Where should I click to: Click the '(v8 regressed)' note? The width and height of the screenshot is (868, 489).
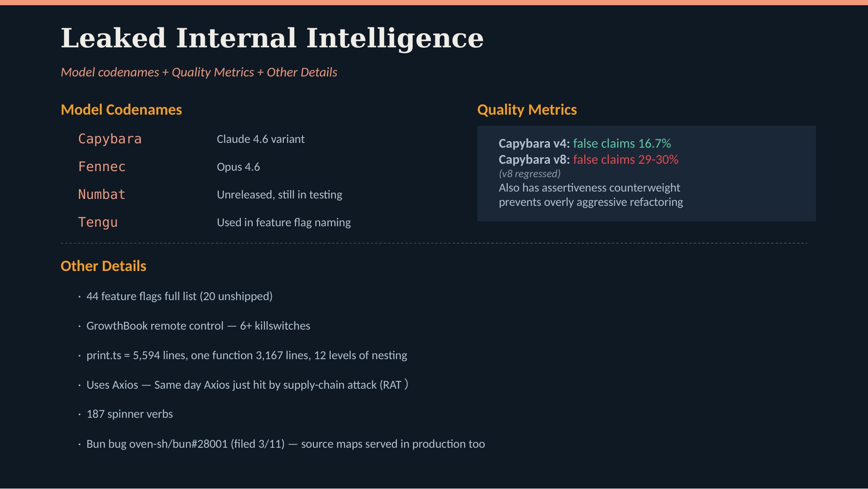529,174
